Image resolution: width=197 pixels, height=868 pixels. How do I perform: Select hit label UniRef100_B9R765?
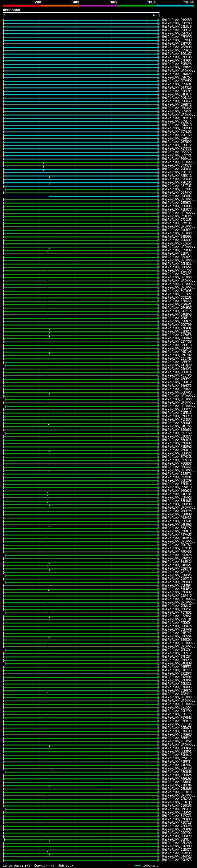(x=177, y=78)
